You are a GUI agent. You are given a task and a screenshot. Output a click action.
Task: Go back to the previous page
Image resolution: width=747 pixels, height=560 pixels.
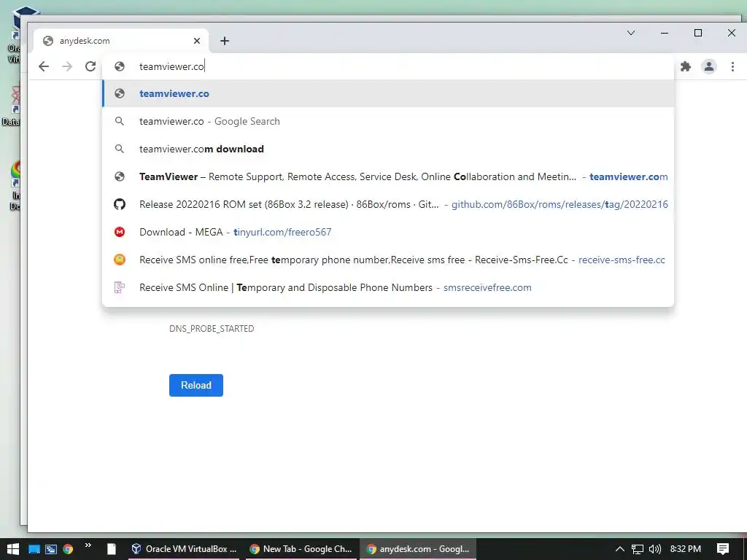(44, 66)
